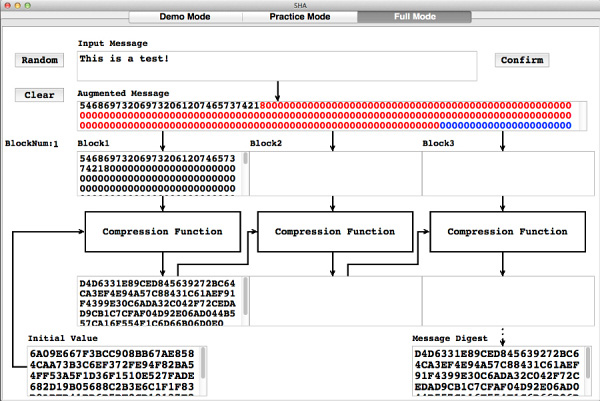Switch to the Demo Mode tab
This screenshot has height=401, width=600.
185,17
